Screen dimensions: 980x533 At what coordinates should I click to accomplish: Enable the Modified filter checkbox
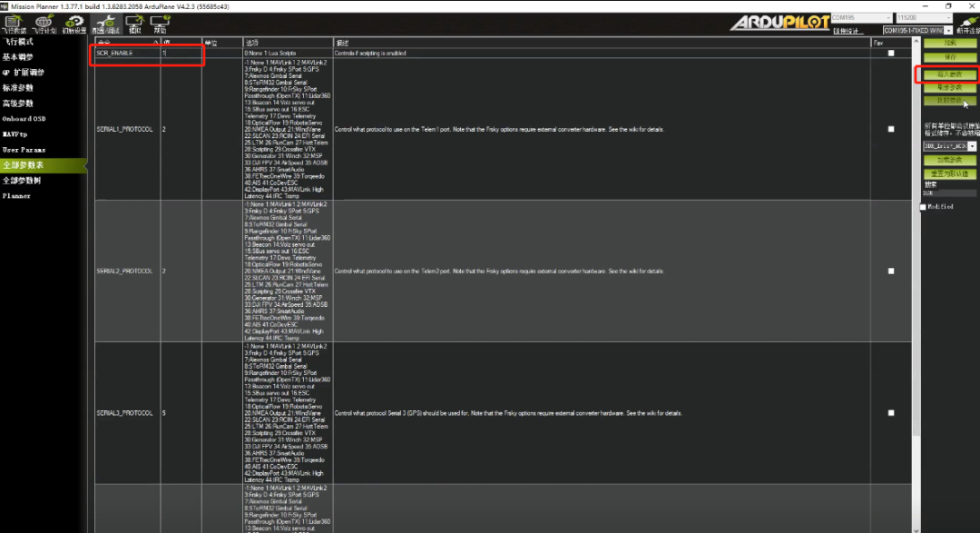tap(924, 207)
